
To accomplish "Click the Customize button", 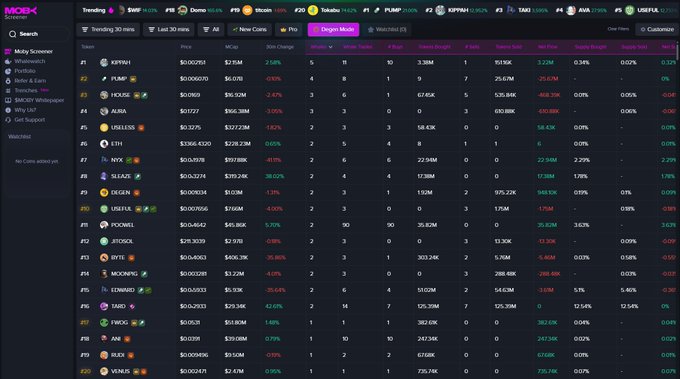I will pos(657,29).
